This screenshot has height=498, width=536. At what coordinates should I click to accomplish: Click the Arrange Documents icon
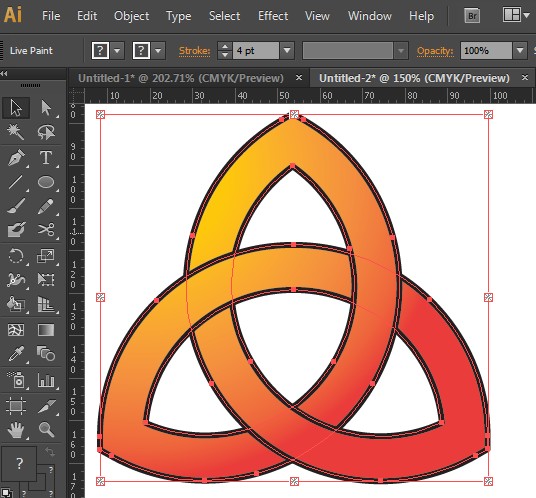point(512,15)
